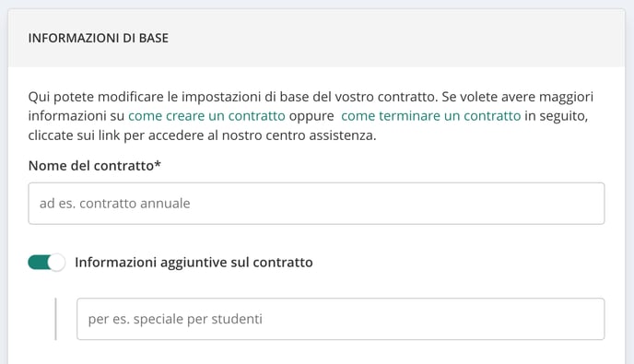Disable the Informazioni aggiuntive sul contratto toggle
The width and height of the screenshot is (634, 364).
[46, 263]
